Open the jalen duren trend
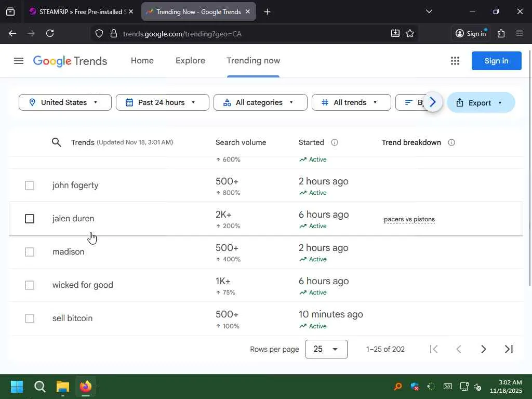The image size is (532, 399). (x=73, y=219)
